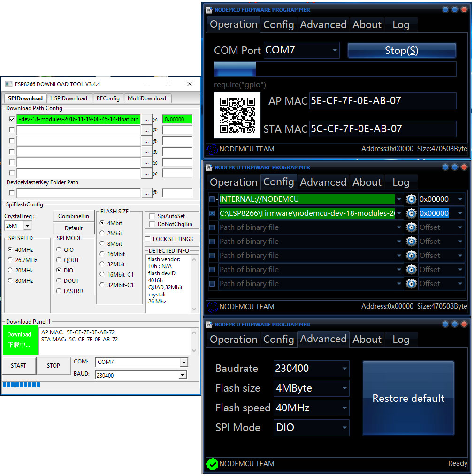This screenshot has height=476, width=474.
Task: Select 32Mbit flash size radio button
Action: pos(102,264)
